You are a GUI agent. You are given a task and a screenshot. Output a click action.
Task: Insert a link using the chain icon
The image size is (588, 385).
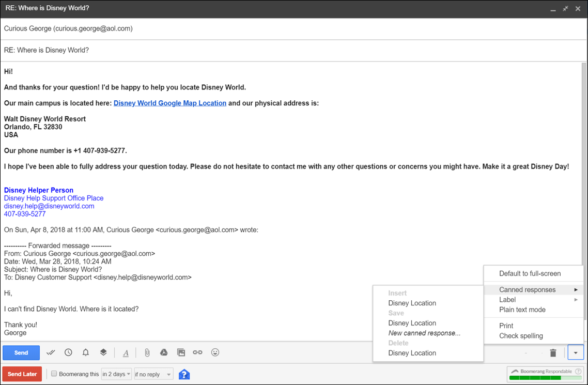pos(197,352)
